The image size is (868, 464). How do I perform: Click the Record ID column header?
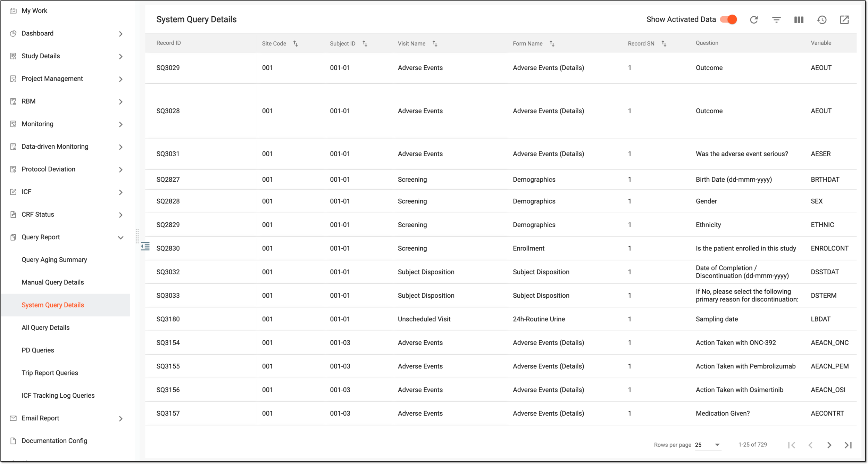[x=168, y=43]
